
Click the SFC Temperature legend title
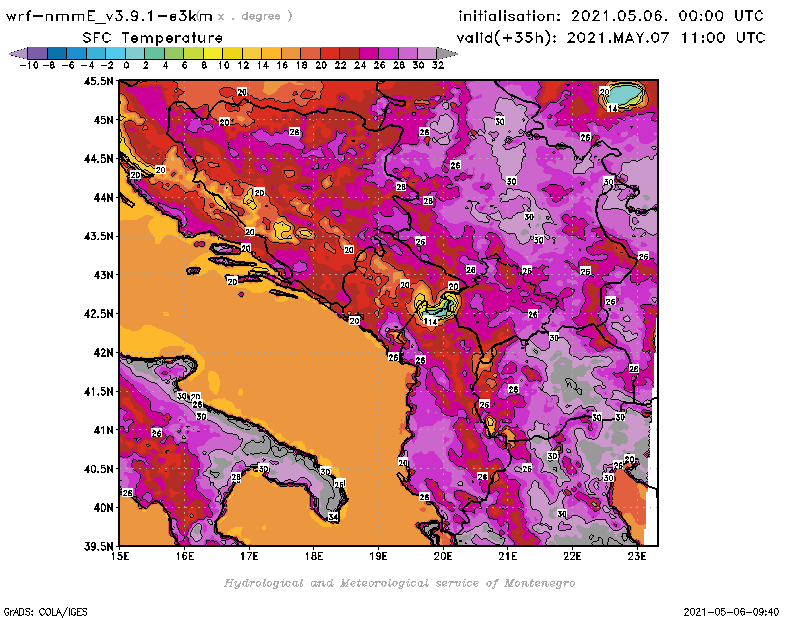pyautogui.click(x=147, y=37)
